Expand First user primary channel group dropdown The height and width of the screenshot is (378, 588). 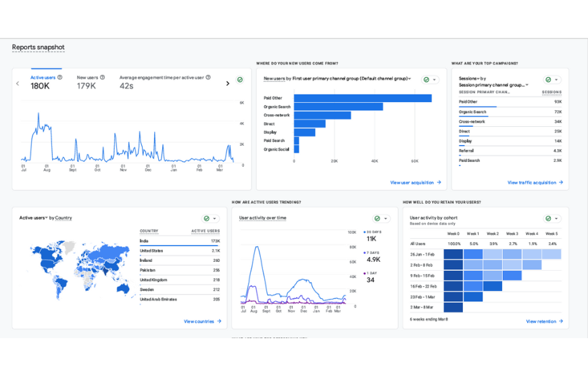410,79
